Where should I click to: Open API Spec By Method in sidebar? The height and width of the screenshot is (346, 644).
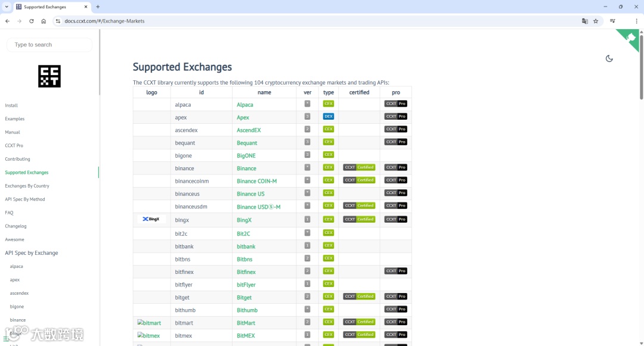click(x=25, y=200)
